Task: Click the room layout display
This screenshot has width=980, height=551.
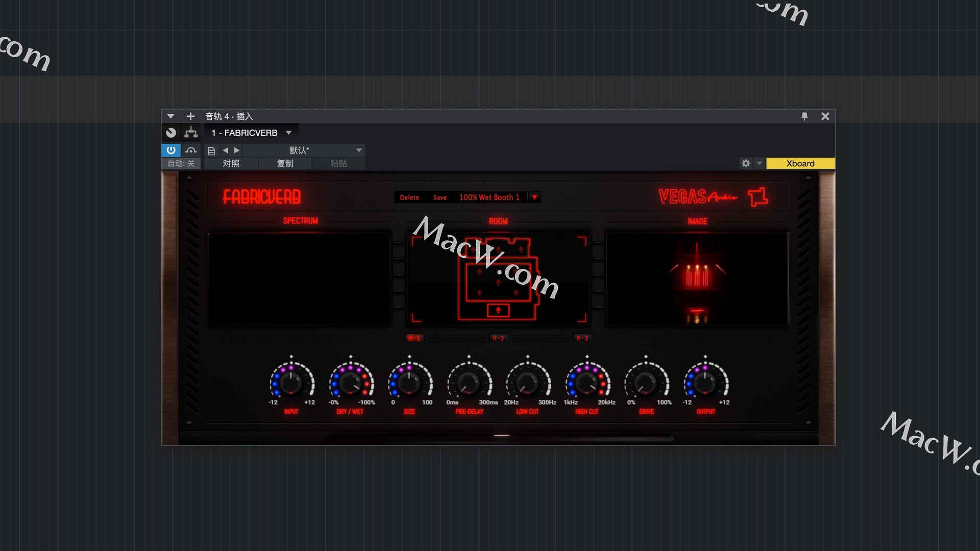Action: [499, 279]
